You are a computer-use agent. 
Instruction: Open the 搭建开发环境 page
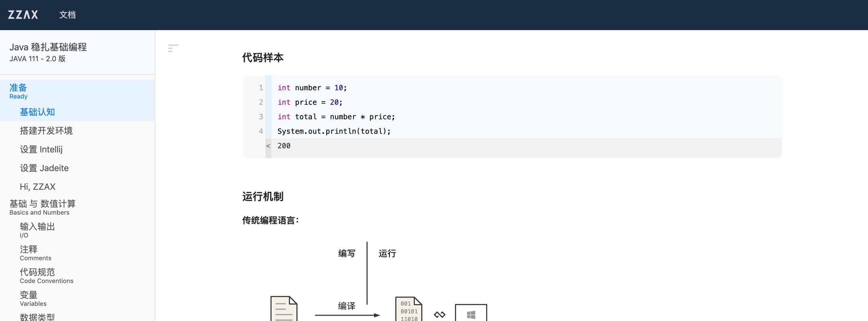46,131
